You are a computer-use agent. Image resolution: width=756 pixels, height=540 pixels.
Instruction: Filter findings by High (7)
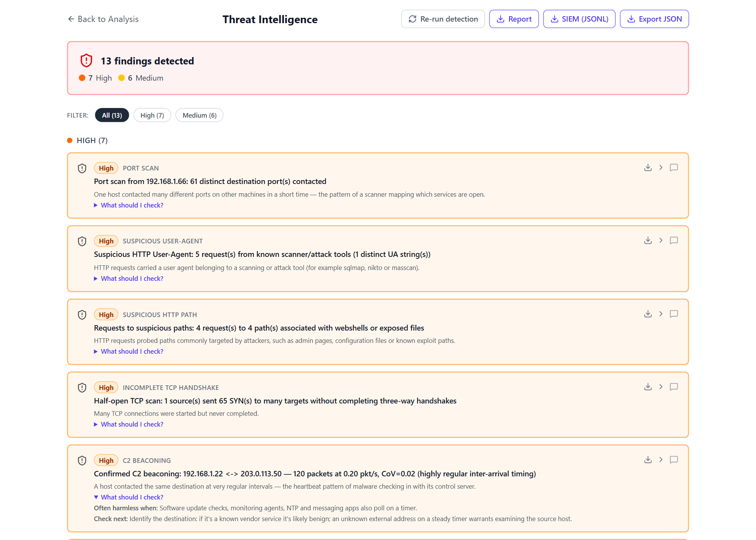152,115
